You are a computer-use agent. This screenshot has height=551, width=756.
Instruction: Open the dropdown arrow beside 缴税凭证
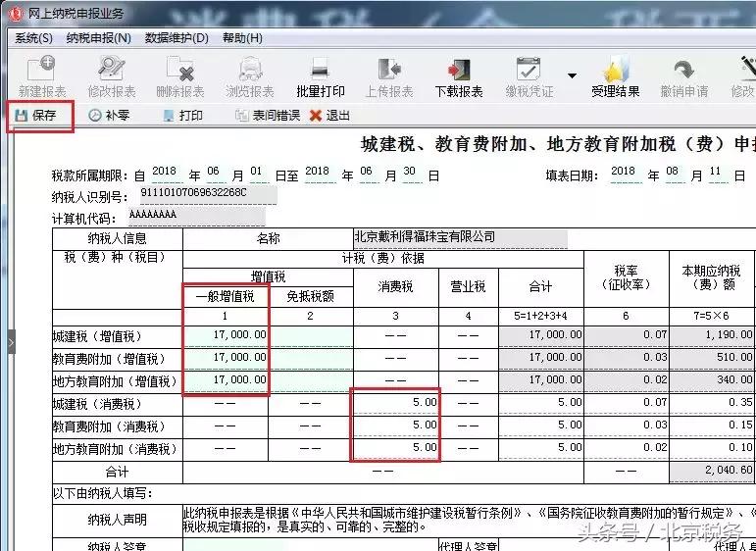[572, 75]
